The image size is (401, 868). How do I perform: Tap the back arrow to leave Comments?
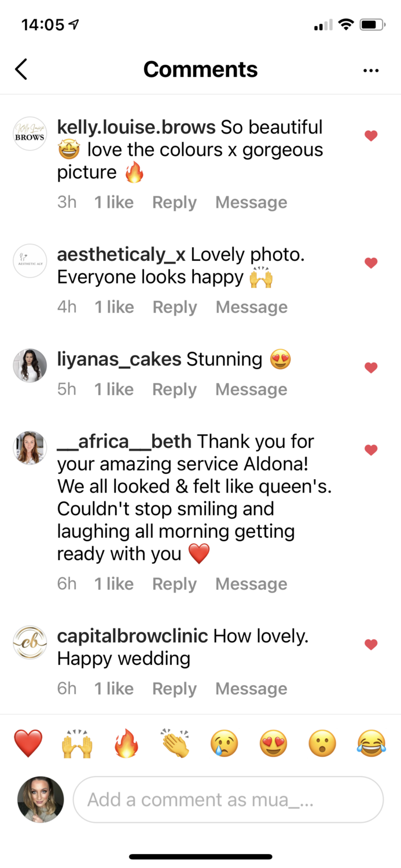(x=21, y=69)
